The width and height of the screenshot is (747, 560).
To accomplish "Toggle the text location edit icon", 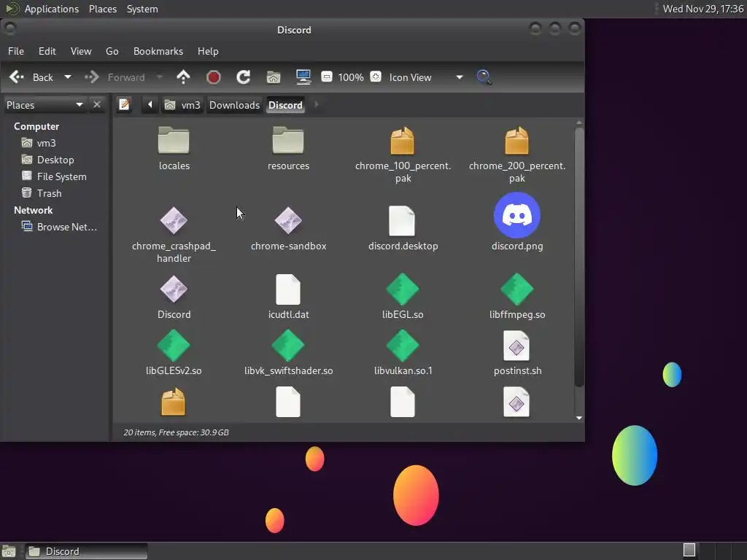I will [x=124, y=104].
